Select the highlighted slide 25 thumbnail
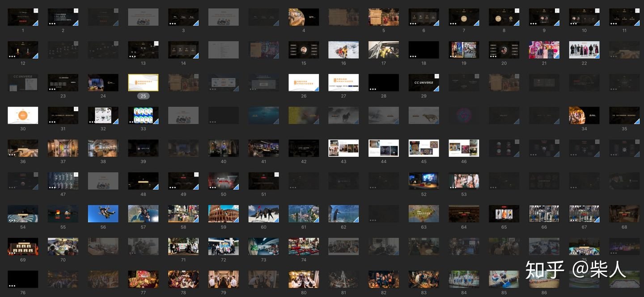This screenshot has width=644, height=297. coord(143,82)
